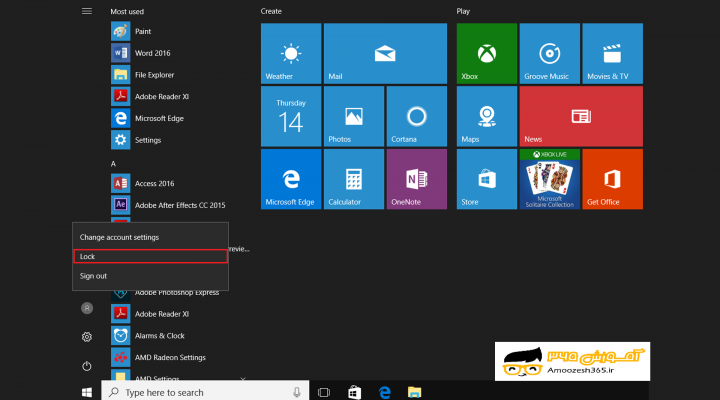Screen dimensions: 720x400
Task: Click the Create group heading
Action: pos(271,11)
